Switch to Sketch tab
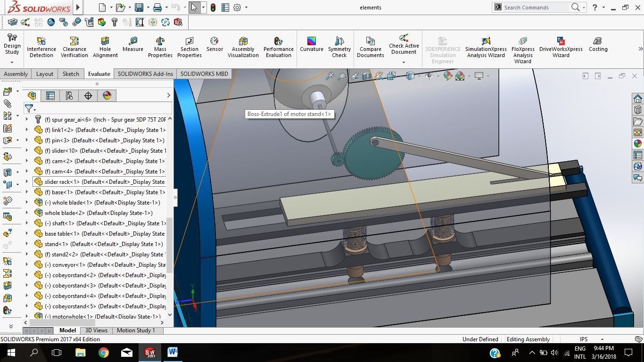 pyautogui.click(x=71, y=74)
